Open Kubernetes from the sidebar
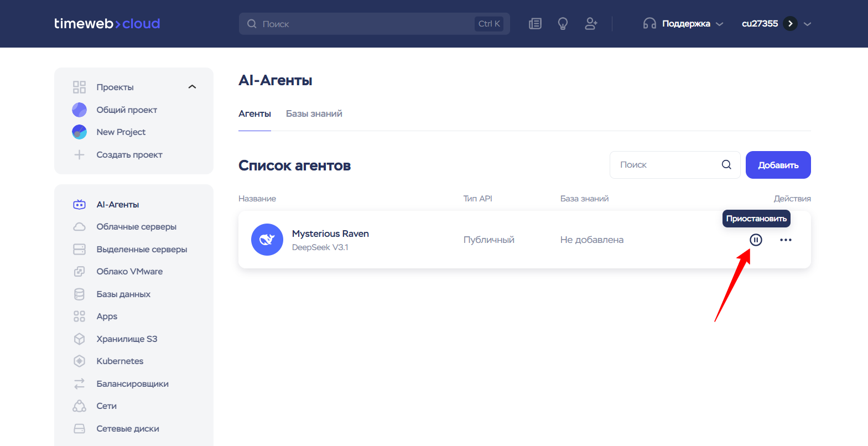 (119, 361)
